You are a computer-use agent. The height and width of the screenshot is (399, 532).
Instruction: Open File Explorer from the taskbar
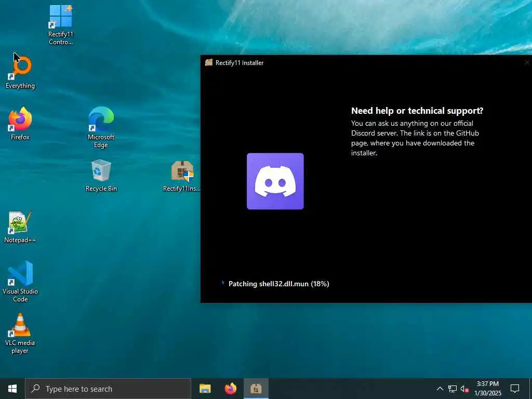pos(205,389)
